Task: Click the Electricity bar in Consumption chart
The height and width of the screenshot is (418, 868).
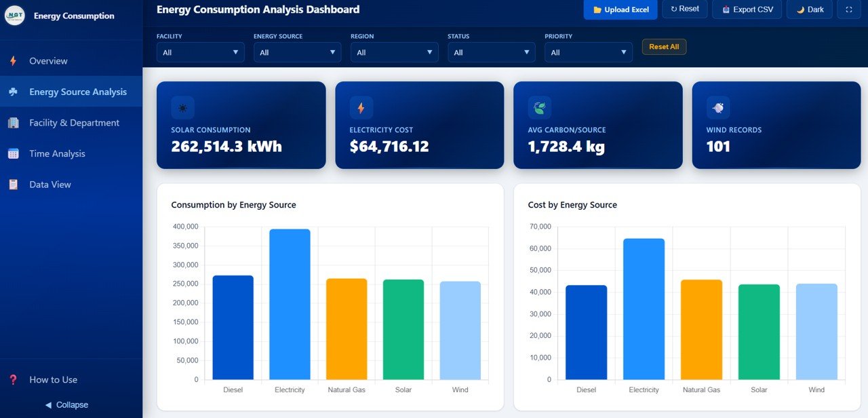Action: [290, 304]
